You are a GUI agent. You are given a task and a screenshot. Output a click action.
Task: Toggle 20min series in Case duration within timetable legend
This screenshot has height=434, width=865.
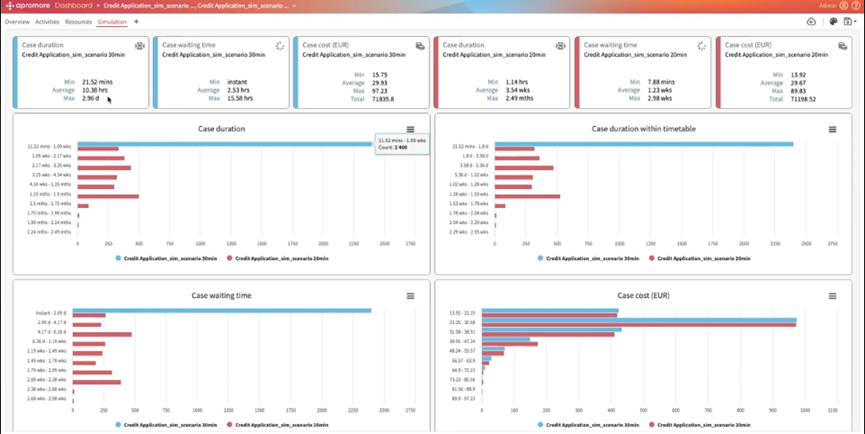click(x=700, y=258)
